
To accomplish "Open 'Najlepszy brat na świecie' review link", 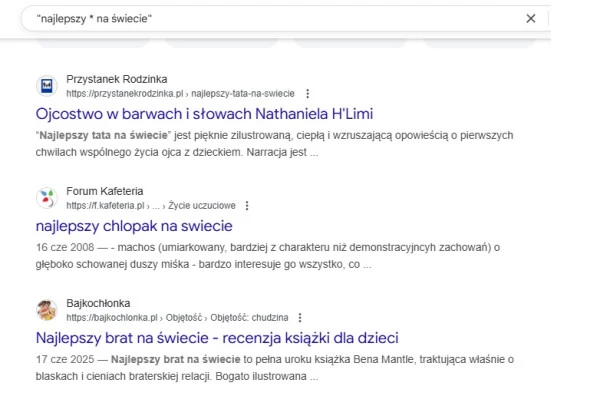I will pos(217,338).
